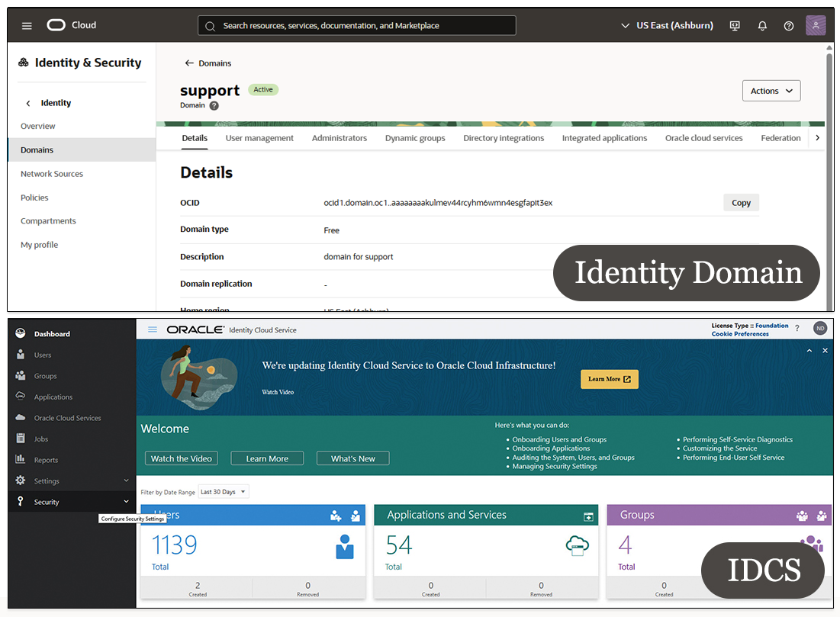Open My profile in the Identity sidebar
Image resolution: width=840 pixels, height=617 pixels.
coord(39,245)
